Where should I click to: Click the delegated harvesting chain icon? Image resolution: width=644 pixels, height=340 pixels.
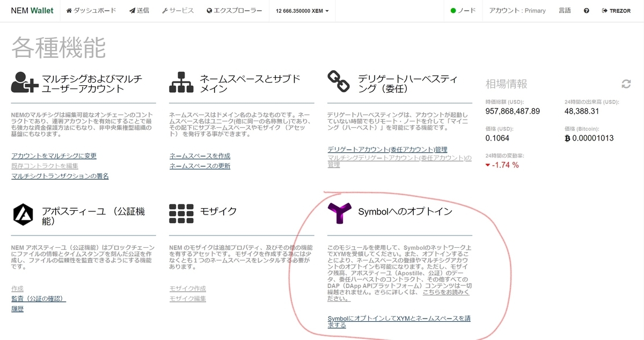pos(339,82)
